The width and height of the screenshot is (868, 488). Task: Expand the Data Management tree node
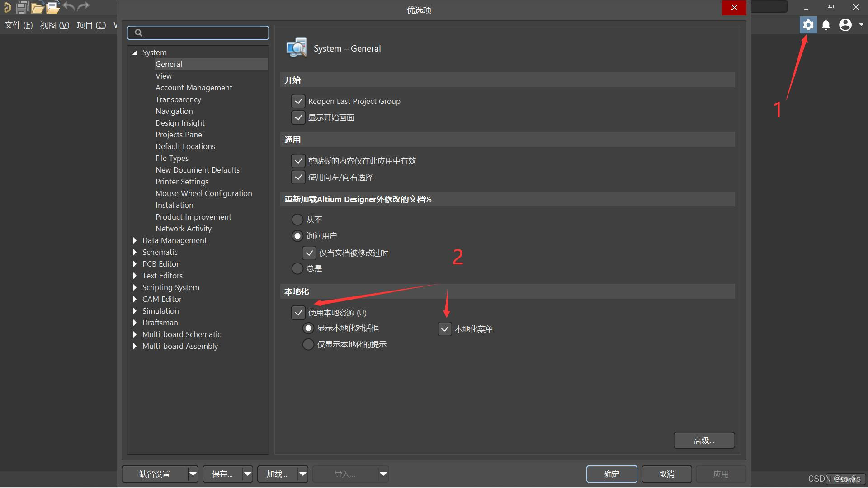click(x=135, y=240)
